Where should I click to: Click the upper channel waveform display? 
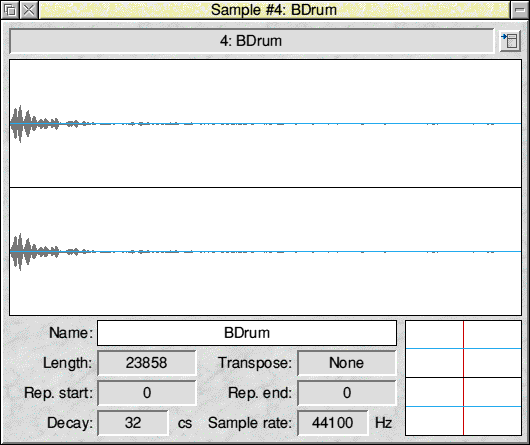coord(265,124)
